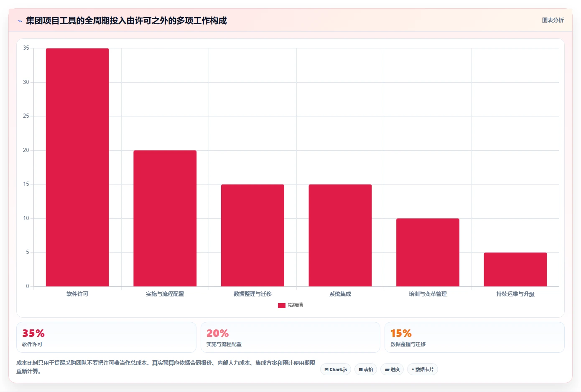Click the y-axis value 35

click(26, 48)
